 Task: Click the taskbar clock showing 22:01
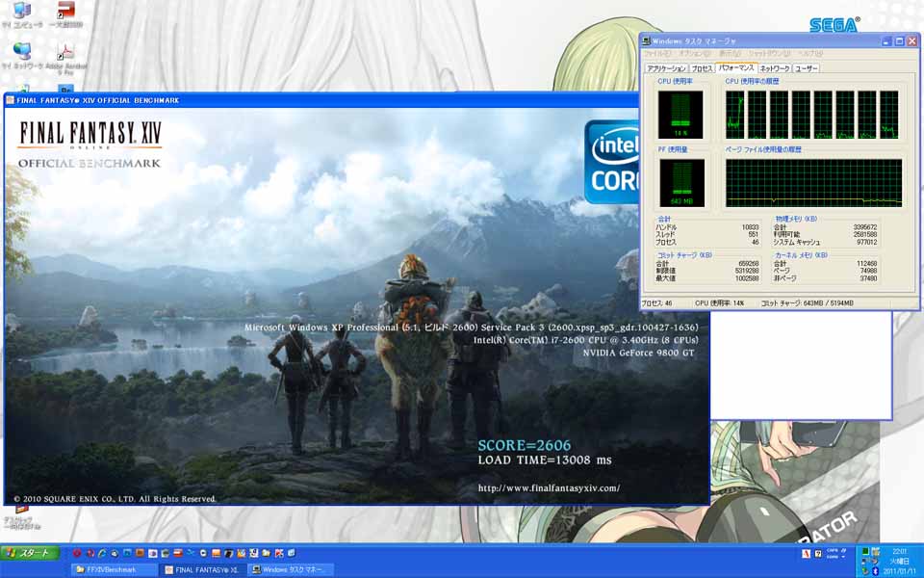[x=900, y=551]
